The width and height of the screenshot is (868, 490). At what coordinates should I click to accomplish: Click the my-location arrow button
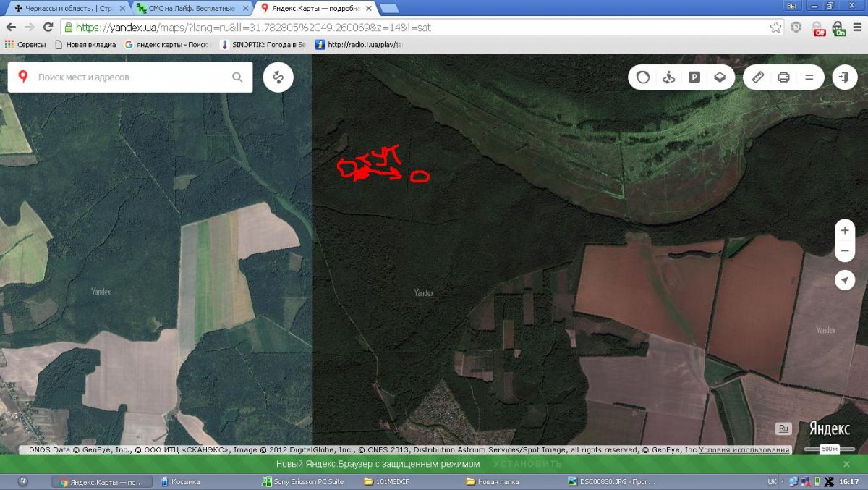click(844, 280)
